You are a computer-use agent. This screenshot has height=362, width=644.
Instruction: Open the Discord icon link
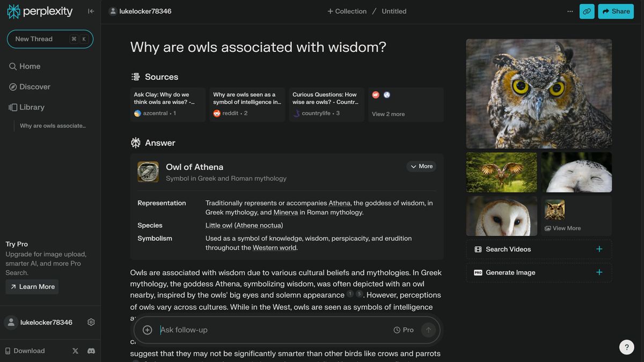(91, 351)
